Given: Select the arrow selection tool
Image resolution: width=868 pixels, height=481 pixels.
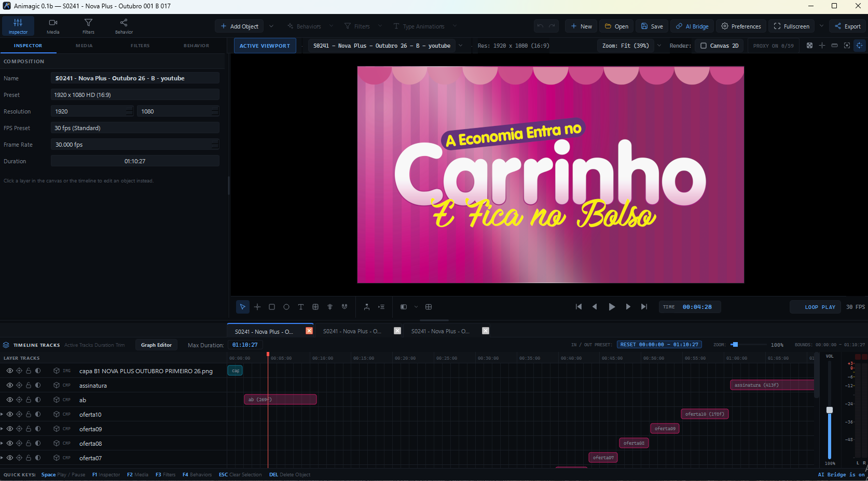Looking at the screenshot, I should [242, 307].
